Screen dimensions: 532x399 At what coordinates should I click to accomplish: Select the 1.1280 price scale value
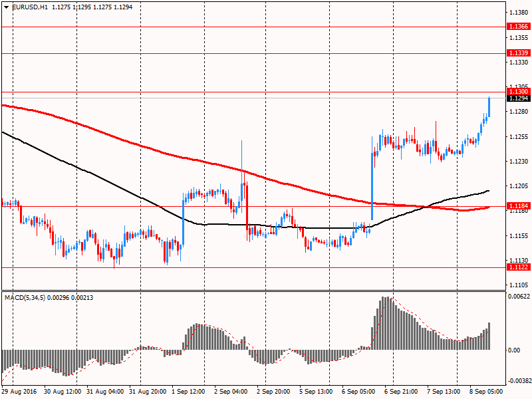click(519, 112)
